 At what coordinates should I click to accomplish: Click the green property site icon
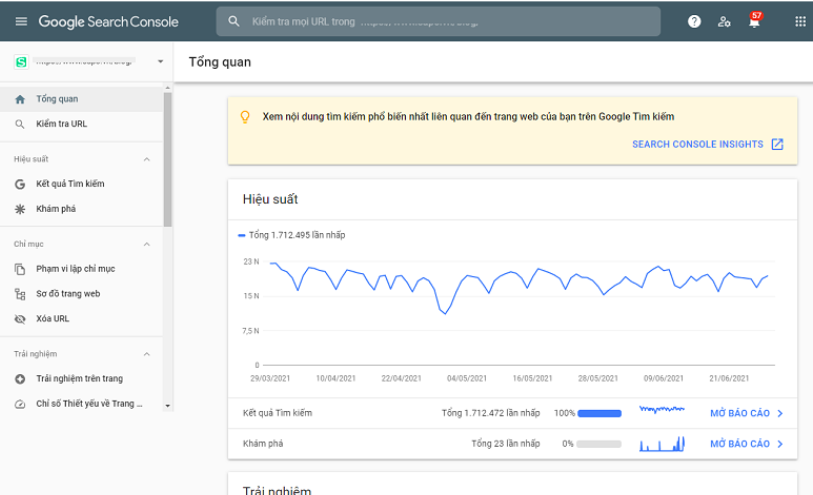click(21, 62)
